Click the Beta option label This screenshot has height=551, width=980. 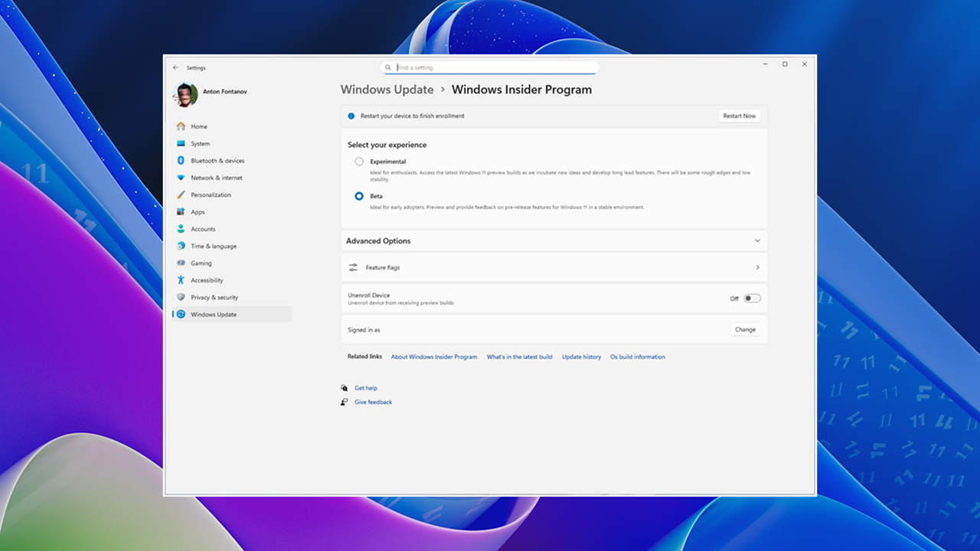click(x=376, y=196)
